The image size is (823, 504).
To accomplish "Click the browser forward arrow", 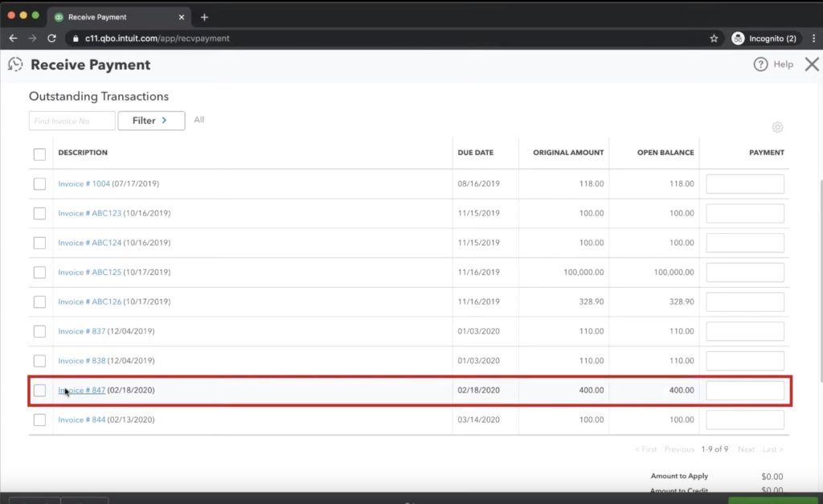I will 32,39.
